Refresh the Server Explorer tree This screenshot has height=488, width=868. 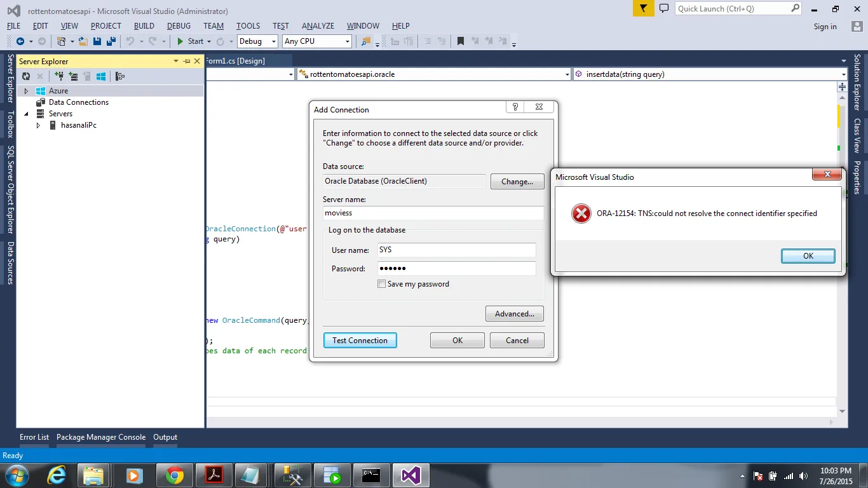[x=26, y=76]
